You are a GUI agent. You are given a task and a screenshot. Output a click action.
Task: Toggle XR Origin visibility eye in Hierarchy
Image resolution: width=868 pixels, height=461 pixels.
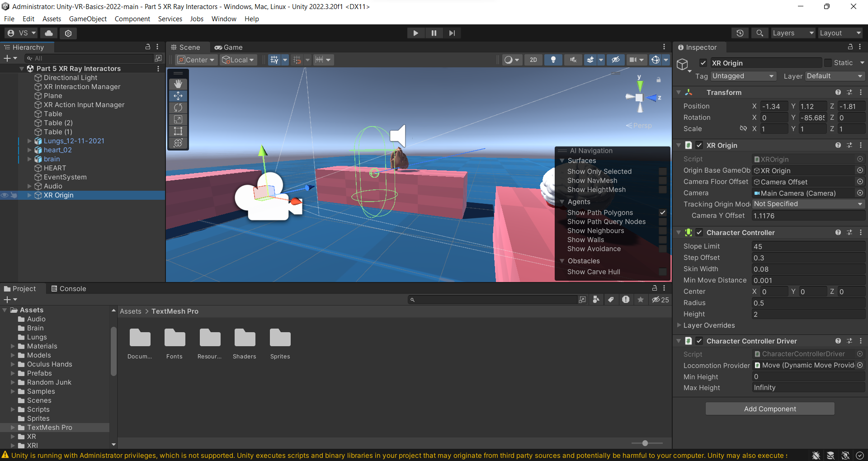(5, 195)
